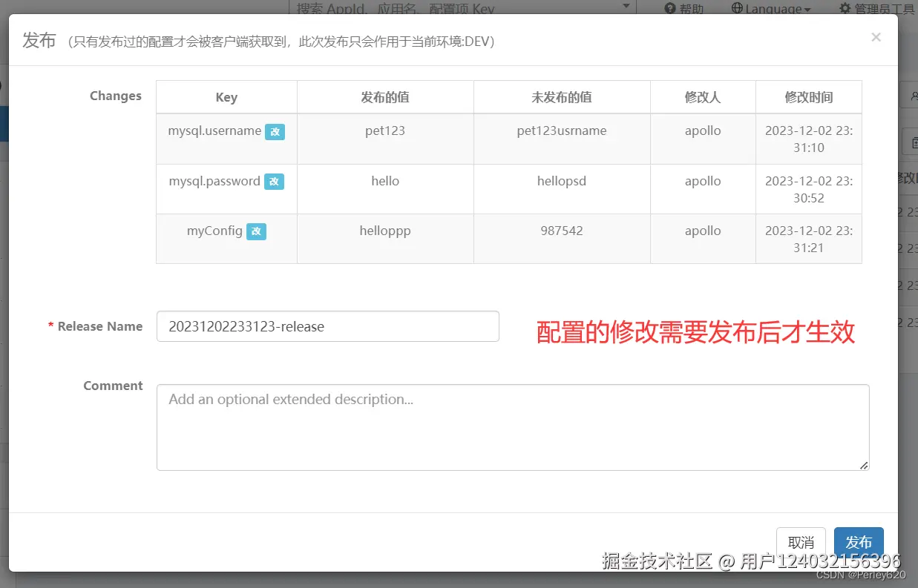Viewport: 918px width, 588px height.
Task: Click the 取消 cancel button
Action: [801, 542]
